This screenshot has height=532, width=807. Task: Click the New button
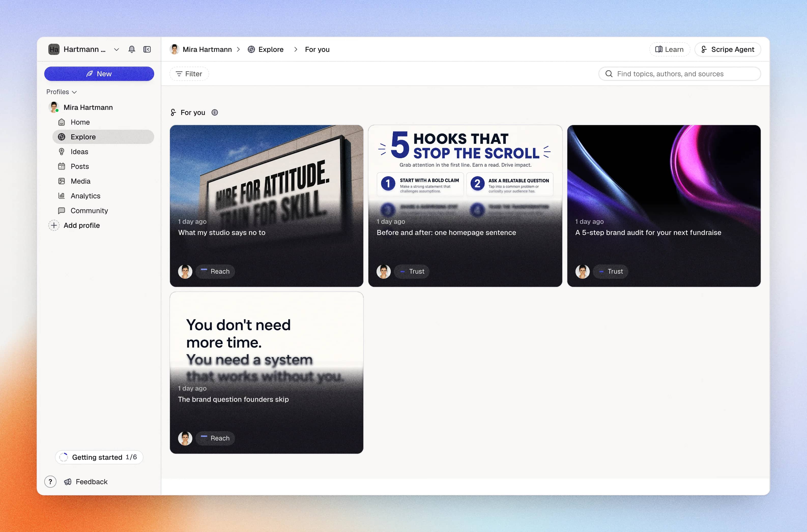tap(99, 74)
